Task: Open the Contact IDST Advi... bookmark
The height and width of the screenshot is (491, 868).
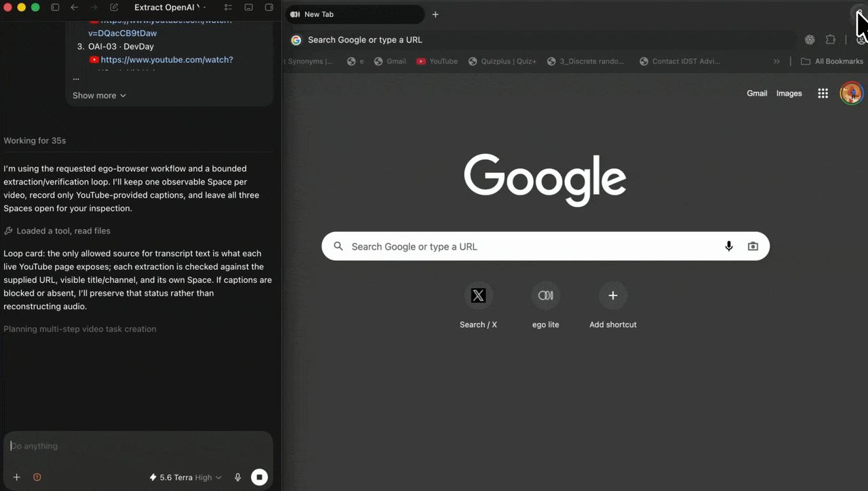Action: pyautogui.click(x=679, y=61)
